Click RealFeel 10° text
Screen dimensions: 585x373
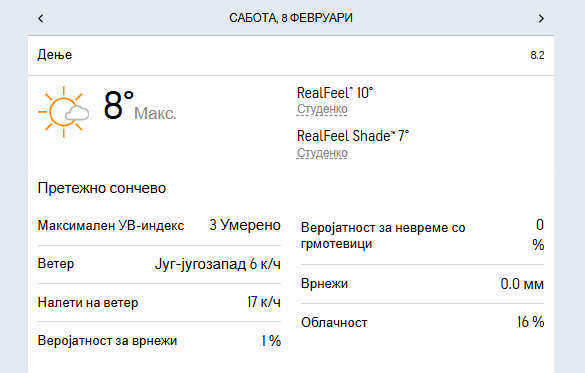(x=335, y=93)
